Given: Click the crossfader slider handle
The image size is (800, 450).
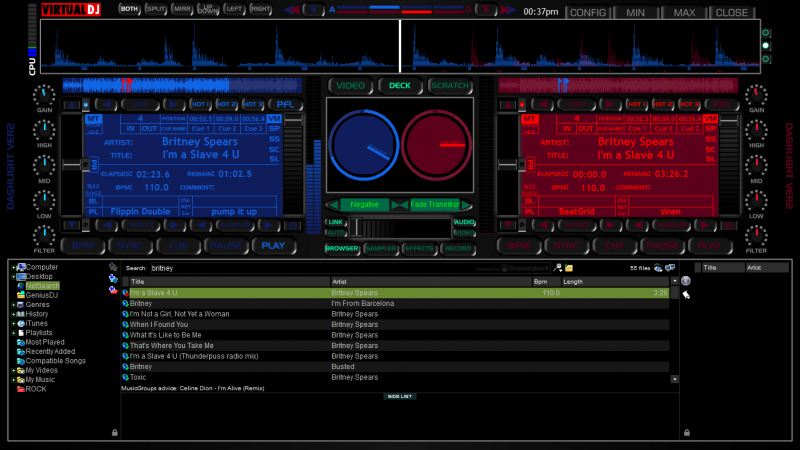Looking at the screenshot, I should click(x=357, y=228).
